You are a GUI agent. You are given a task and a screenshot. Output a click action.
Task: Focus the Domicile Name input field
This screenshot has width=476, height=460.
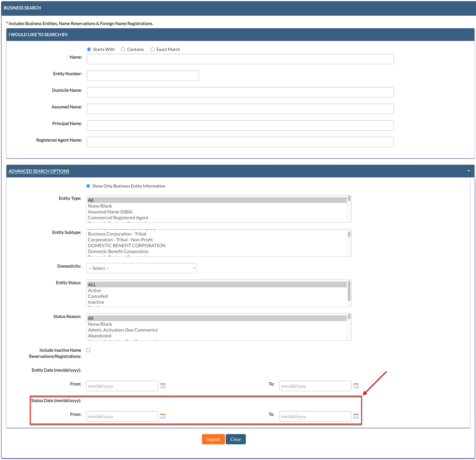[240, 92]
